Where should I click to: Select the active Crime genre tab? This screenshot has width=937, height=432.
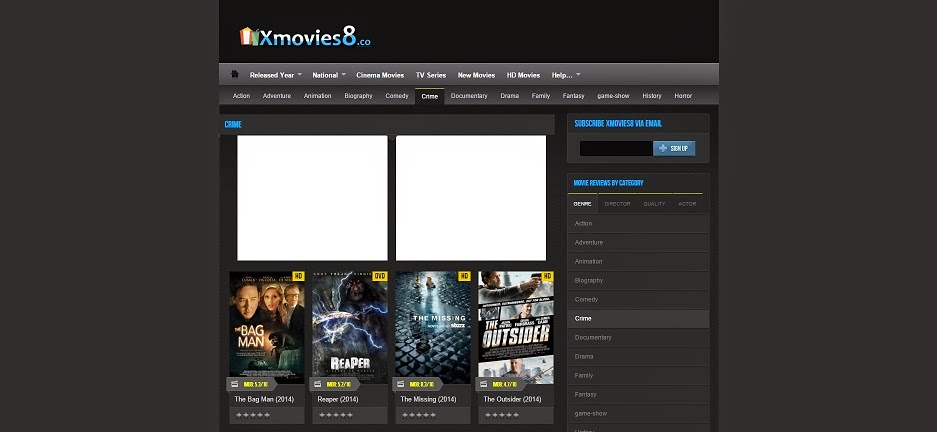pos(430,96)
